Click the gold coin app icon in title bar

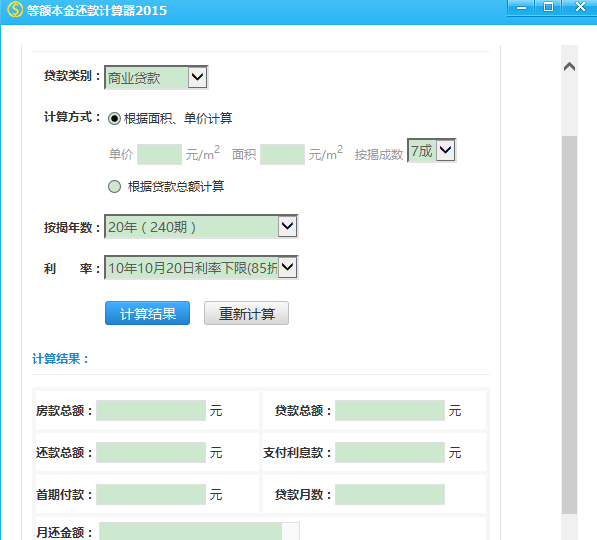(x=15, y=10)
